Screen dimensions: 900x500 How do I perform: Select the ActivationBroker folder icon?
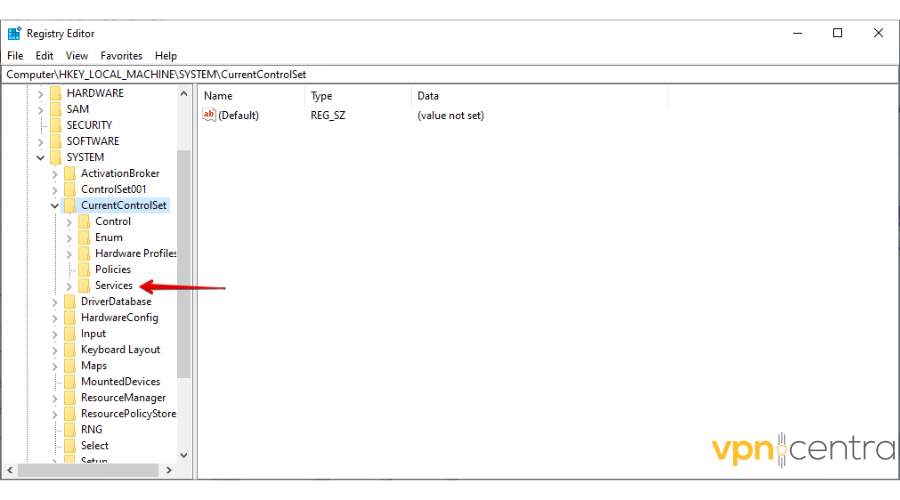tap(70, 173)
